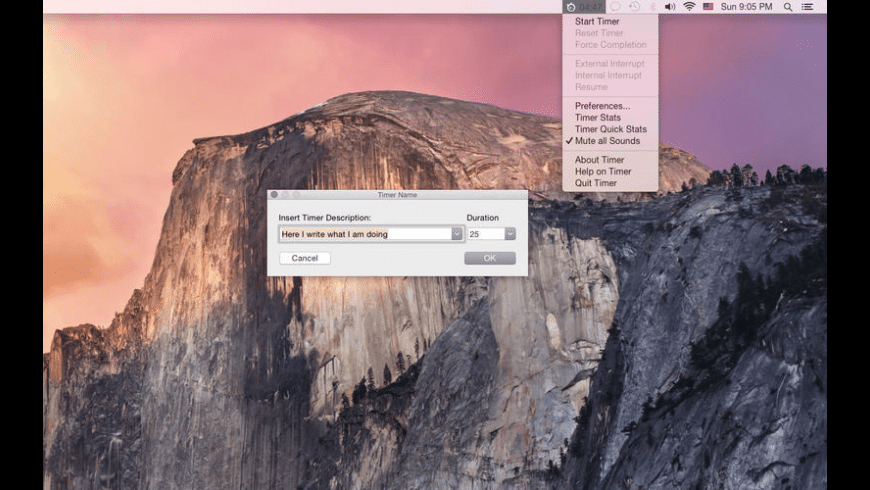Image resolution: width=870 pixels, height=490 pixels.
Task: Click the Timer Name title bar text
Action: (x=397, y=195)
